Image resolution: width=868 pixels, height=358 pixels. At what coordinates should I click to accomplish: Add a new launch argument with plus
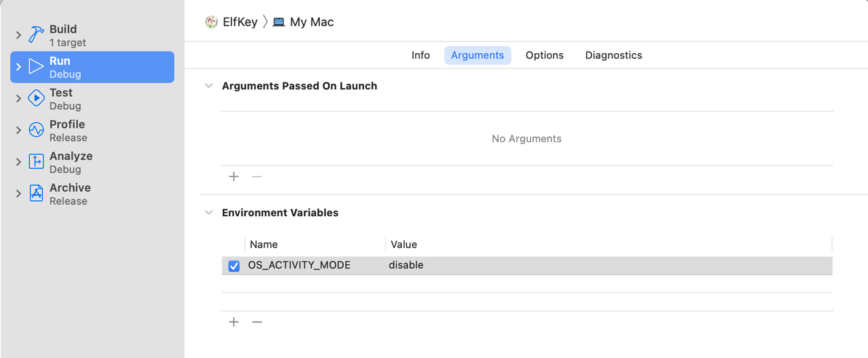tap(234, 176)
